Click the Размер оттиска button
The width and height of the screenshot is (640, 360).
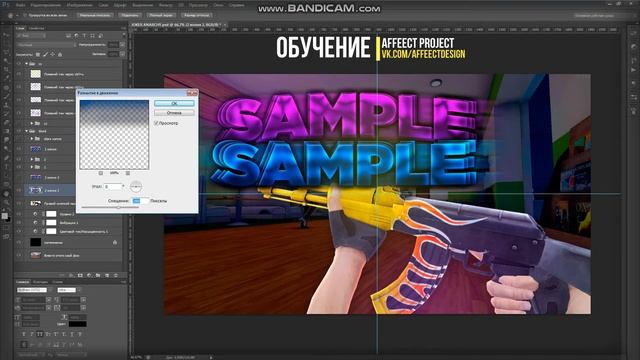[197, 15]
